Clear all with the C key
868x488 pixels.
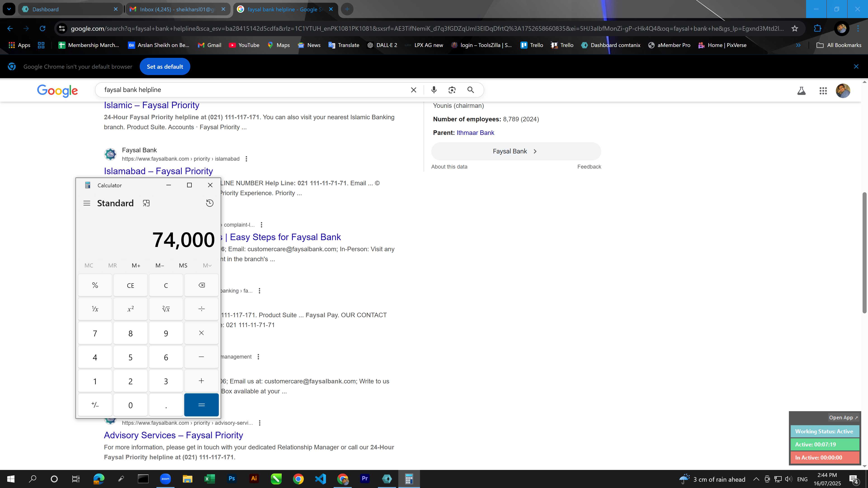[166, 285]
